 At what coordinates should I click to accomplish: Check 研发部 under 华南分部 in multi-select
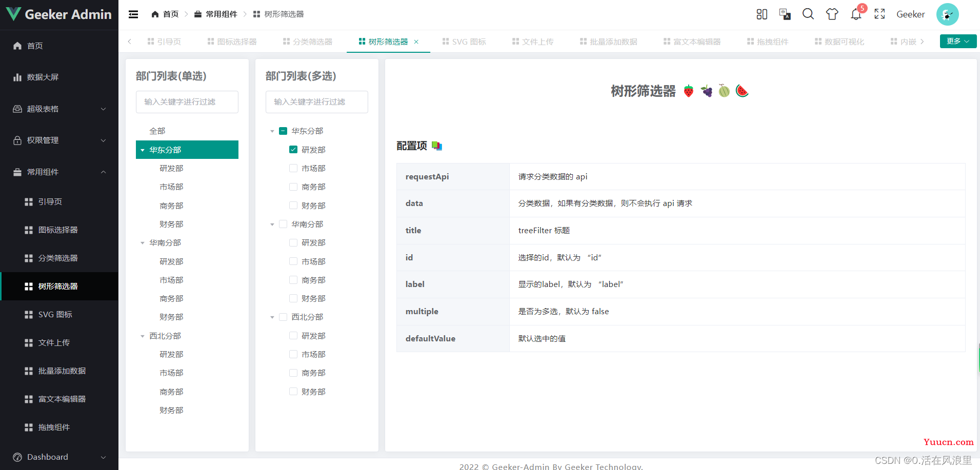click(x=293, y=243)
